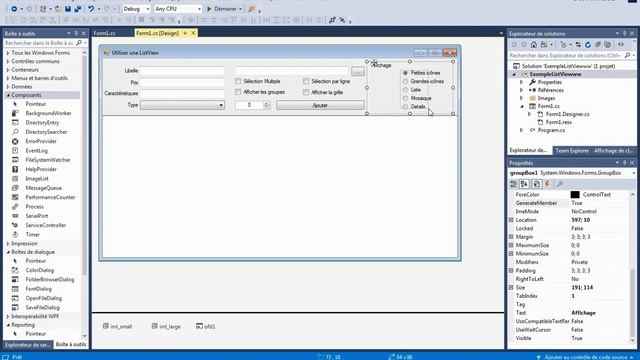Click the Undo toolbar icon
Viewport: 640px width, 360px height.
[x=91, y=9]
